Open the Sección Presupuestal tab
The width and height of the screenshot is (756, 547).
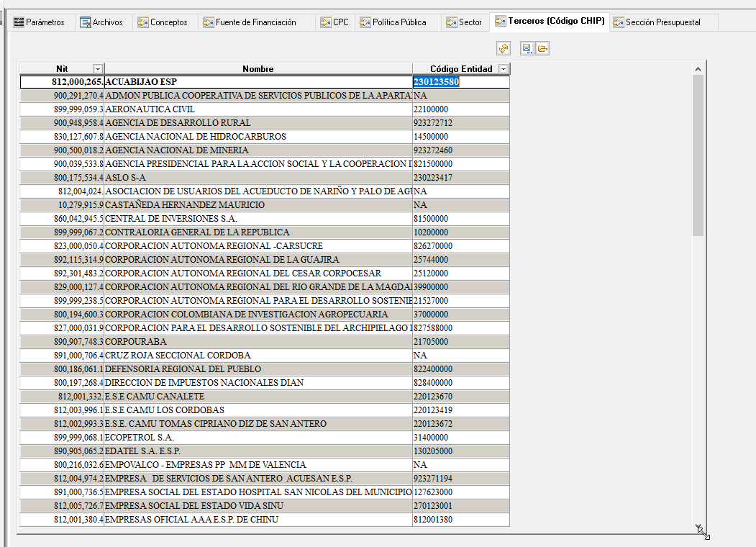[x=656, y=22]
